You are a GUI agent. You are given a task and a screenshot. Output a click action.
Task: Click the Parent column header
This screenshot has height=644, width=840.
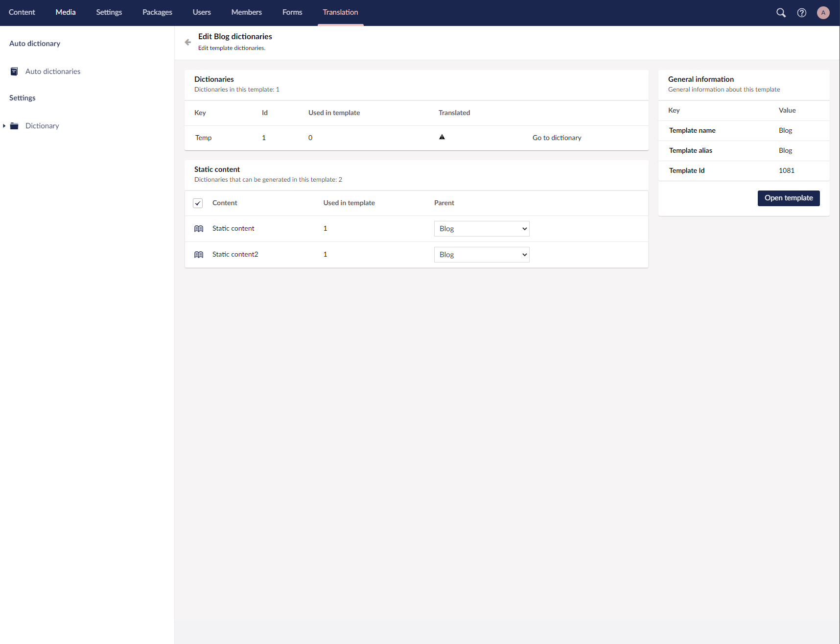point(444,203)
